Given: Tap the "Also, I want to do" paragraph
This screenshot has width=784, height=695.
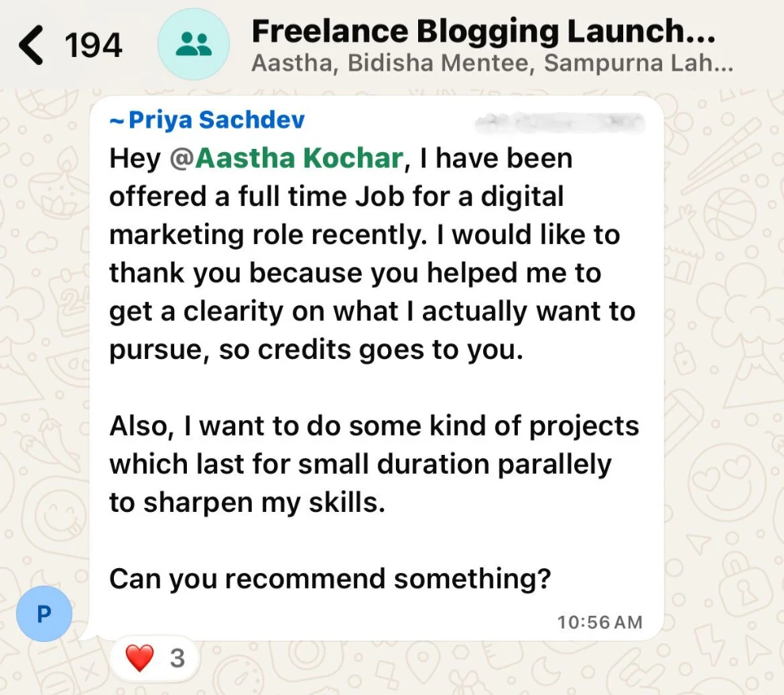Looking at the screenshot, I should tap(373, 426).
